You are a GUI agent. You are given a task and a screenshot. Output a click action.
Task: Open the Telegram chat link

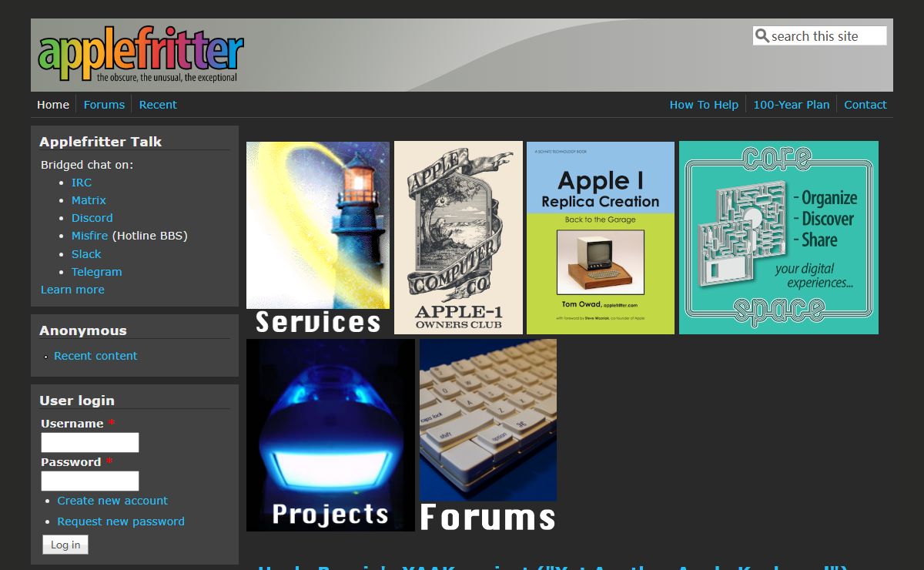pyautogui.click(x=97, y=272)
